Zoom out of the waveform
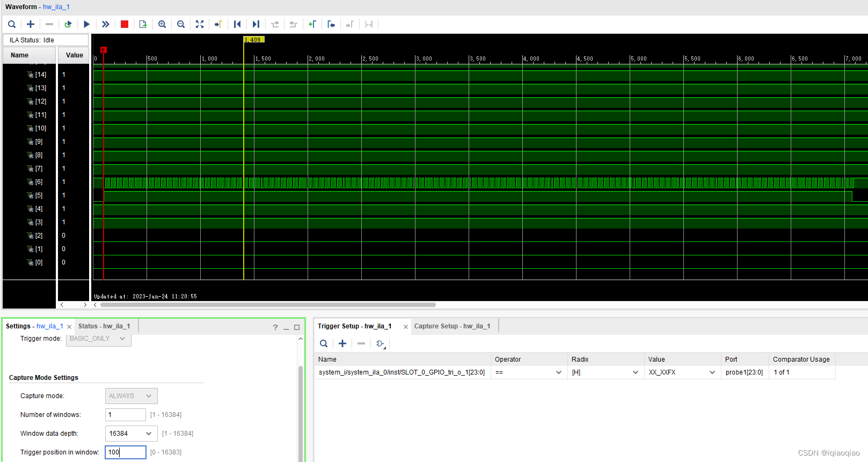Screen dimensions: 868x462 181,24
